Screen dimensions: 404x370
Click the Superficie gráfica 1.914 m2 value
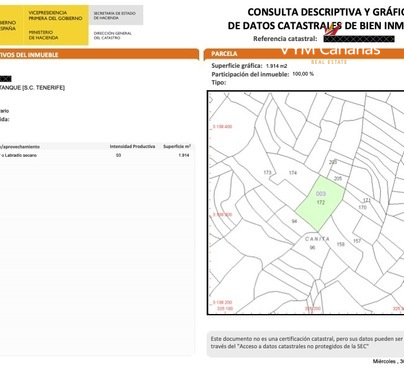click(276, 66)
